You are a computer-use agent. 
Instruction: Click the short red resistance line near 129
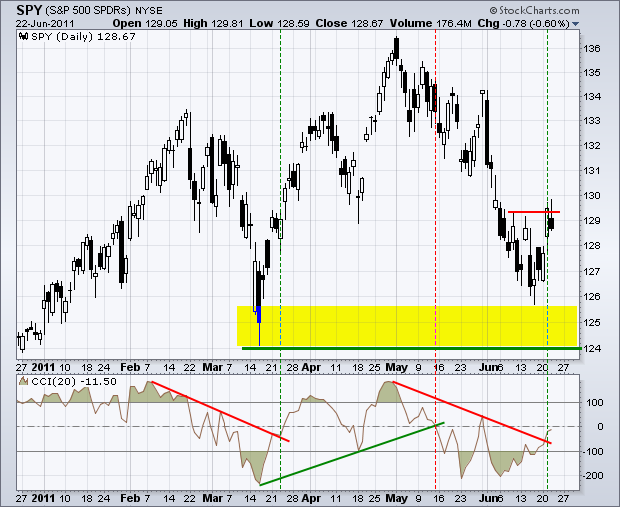point(534,212)
